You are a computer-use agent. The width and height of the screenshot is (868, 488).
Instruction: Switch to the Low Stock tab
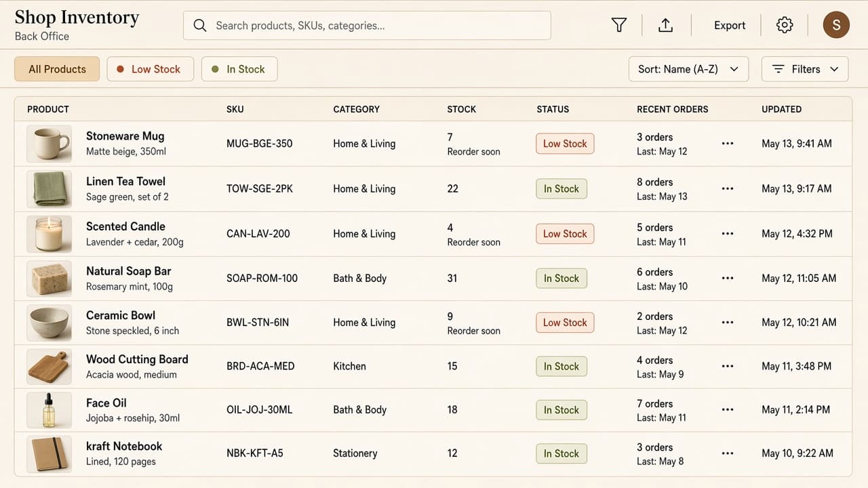[x=150, y=69]
